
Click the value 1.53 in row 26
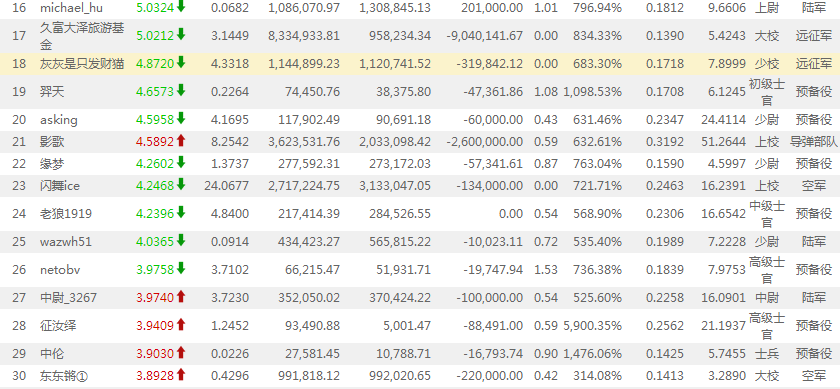[x=546, y=270]
